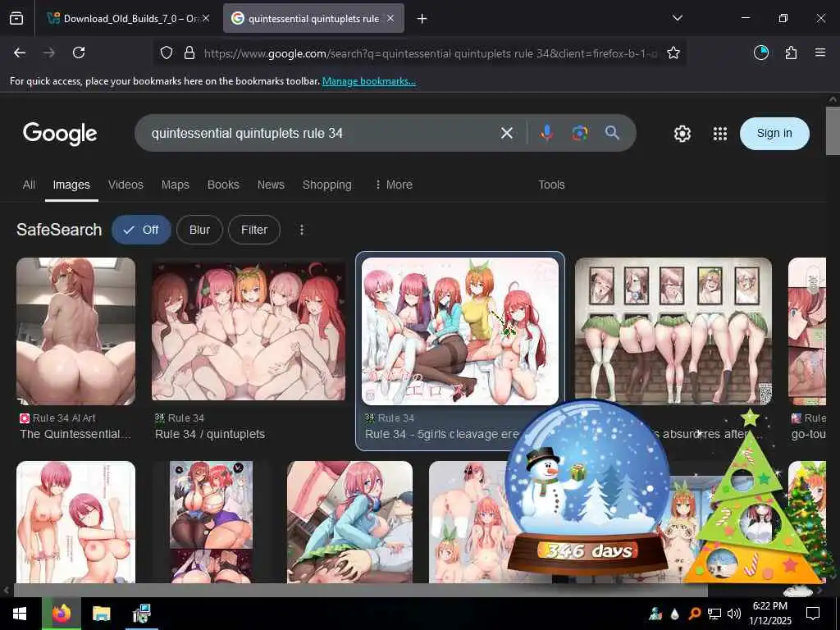The height and width of the screenshot is (630, 840).
Task: Switch to the News tab
Action: 271,185
